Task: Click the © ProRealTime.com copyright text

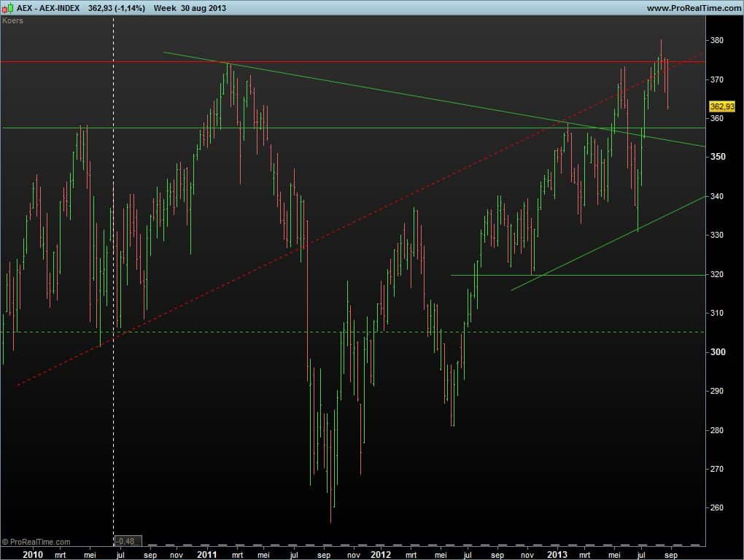Action: click(x=36, y=542)
